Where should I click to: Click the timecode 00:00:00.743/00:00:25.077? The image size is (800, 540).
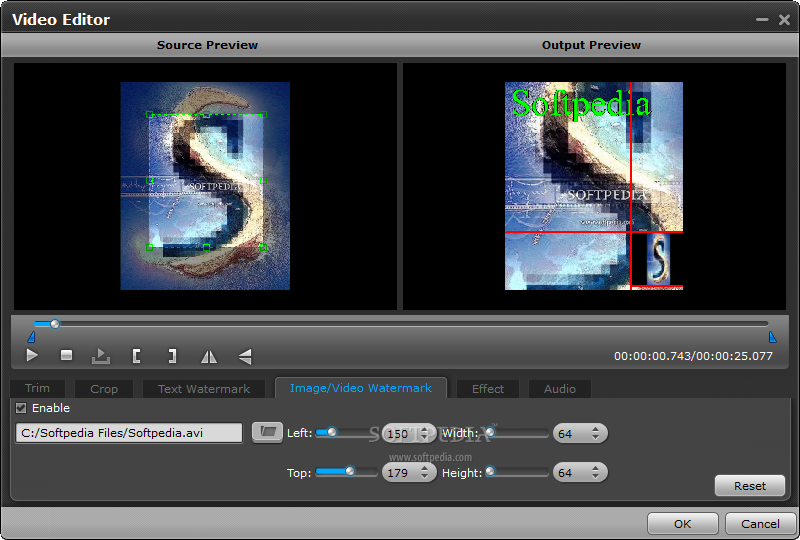(693, 356)
